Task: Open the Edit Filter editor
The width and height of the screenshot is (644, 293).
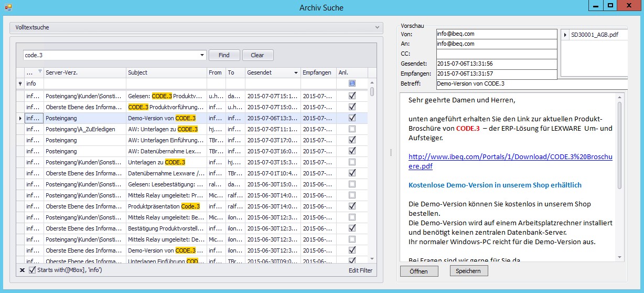Action: [360, 270]
